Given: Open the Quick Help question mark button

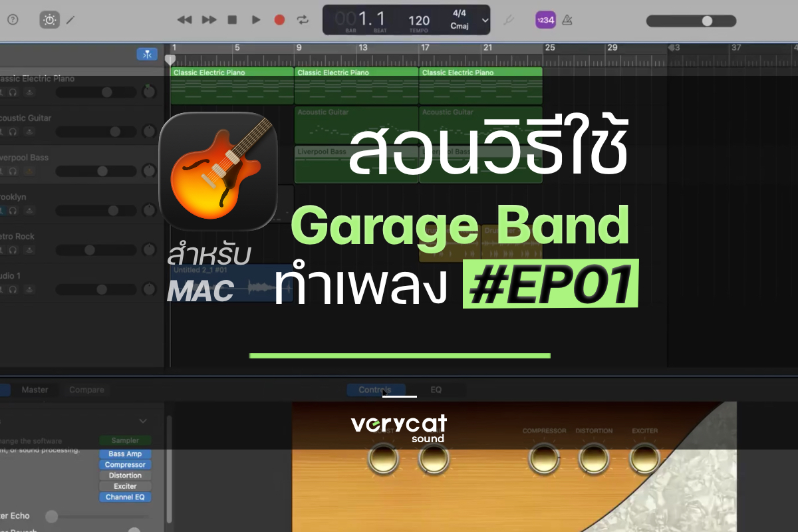Looking at the screenshot, I should click(13, 20).
